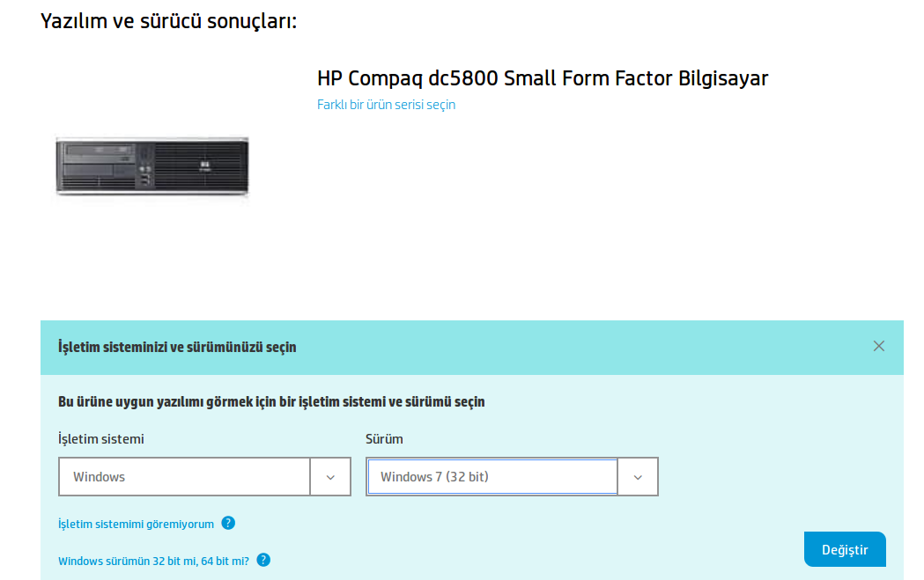Click the front USB ports in the computer photo

[145, 180]
